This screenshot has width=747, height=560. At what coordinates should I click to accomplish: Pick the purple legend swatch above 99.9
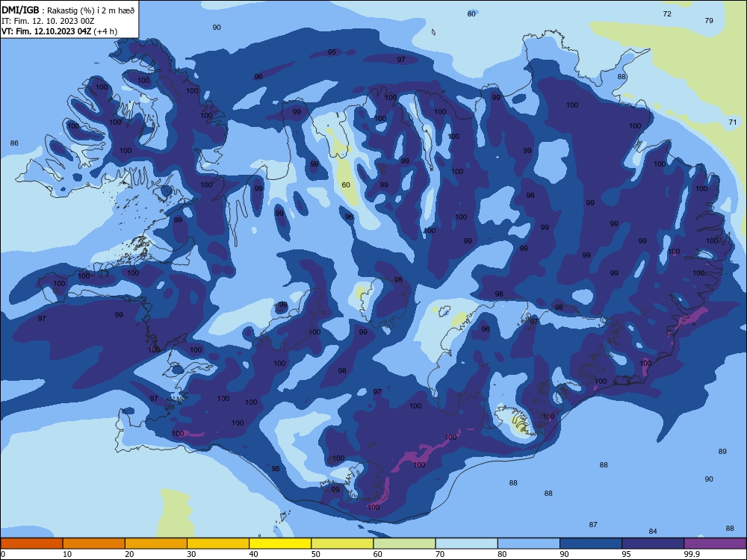(715, 544)
